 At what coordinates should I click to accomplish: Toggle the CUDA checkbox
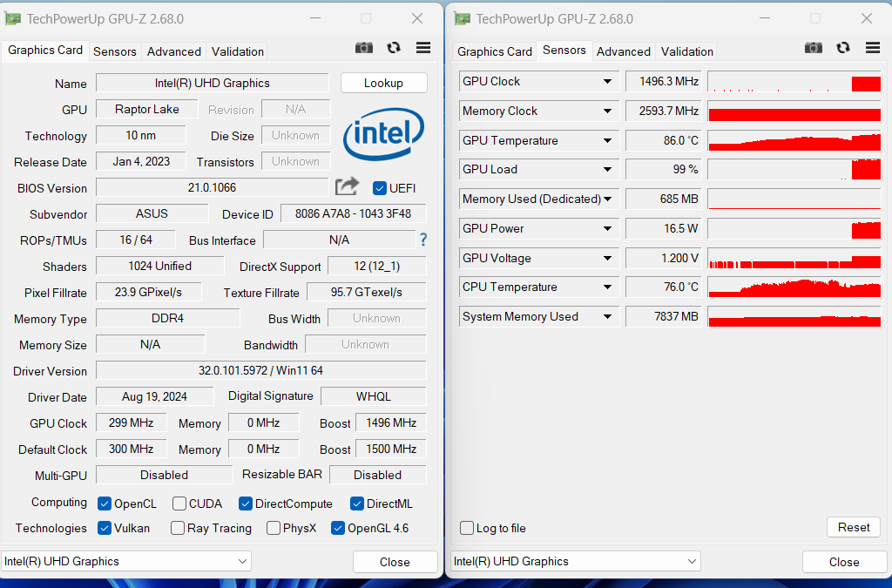click(179, 504)
